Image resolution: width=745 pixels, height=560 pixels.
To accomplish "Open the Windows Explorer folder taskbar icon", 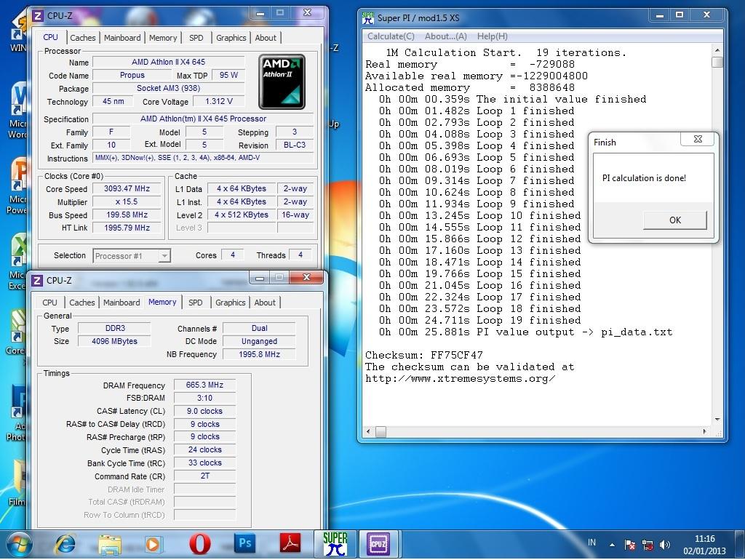I will [109, 544].
